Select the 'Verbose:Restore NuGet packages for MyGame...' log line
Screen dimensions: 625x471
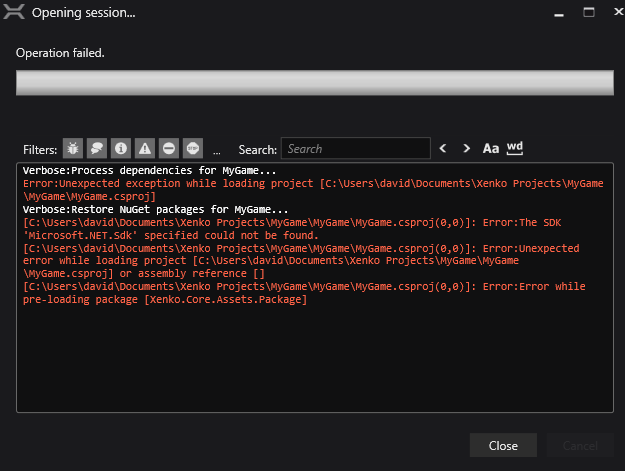[x=155, y=210]
